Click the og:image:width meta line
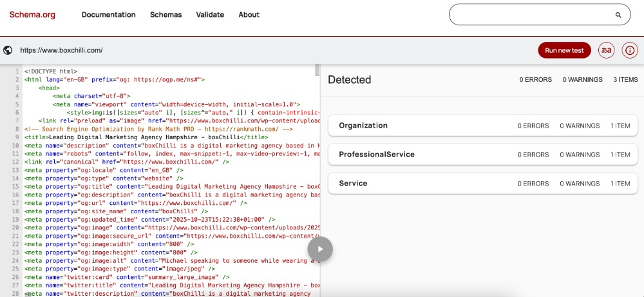Screen dimensions: 644x297 pos(111,244)
